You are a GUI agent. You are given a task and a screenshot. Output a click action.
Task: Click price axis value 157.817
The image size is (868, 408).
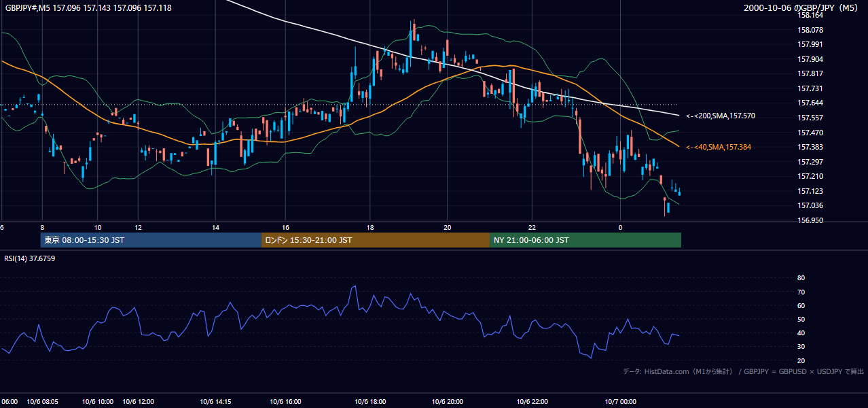810,74
